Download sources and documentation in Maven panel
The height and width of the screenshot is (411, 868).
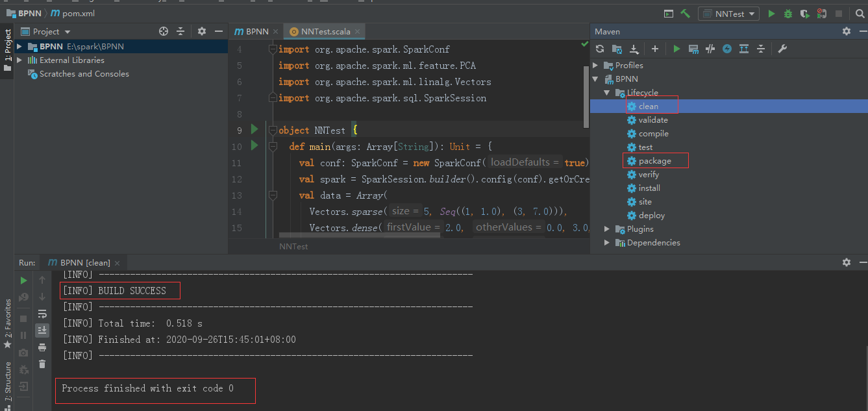[634, 48]
